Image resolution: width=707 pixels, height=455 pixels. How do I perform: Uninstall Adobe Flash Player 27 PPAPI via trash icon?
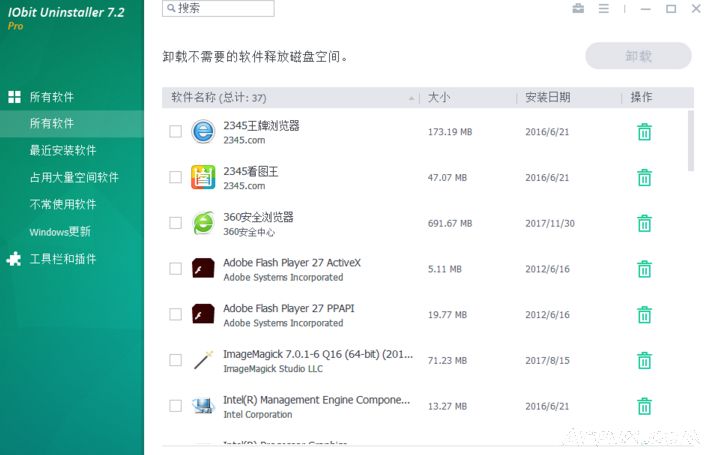(x=644, y=315)
